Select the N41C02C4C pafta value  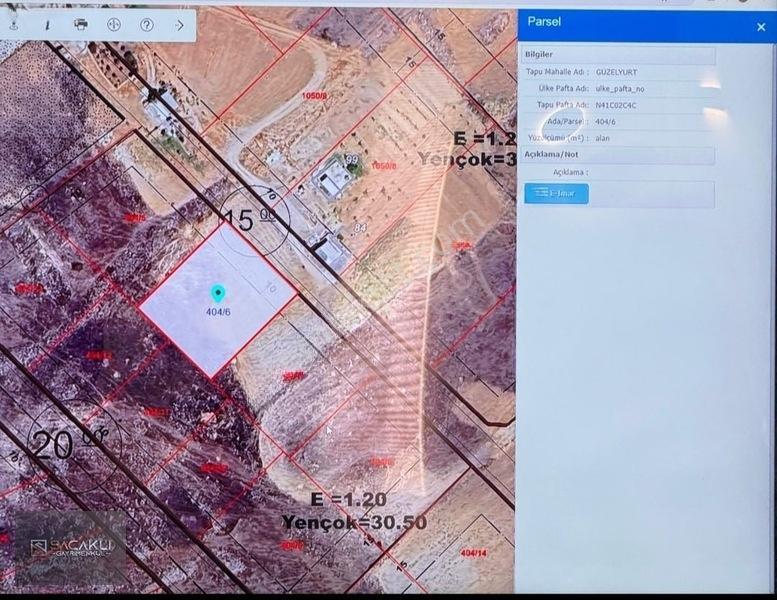616,105
